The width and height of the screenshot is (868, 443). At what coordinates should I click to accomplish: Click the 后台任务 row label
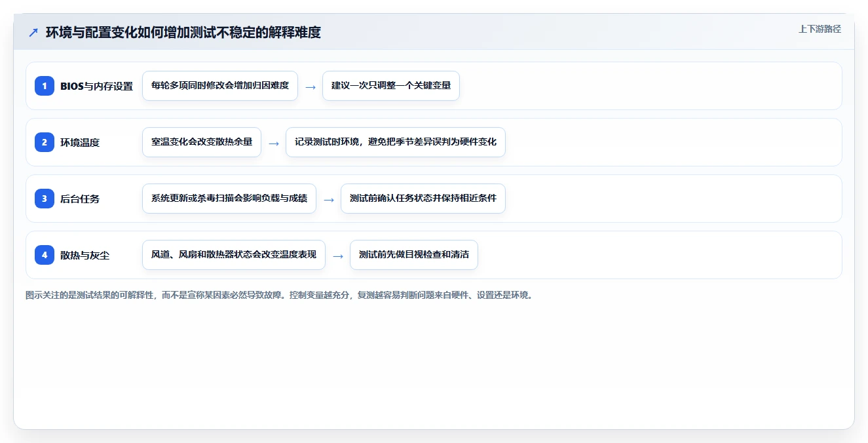80,199
